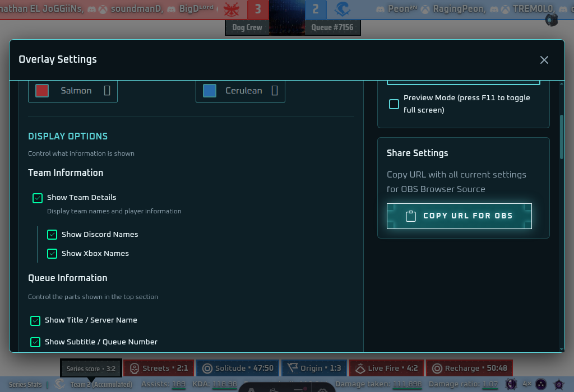
Task: Click the Solitude target icon
Action: 208,368
